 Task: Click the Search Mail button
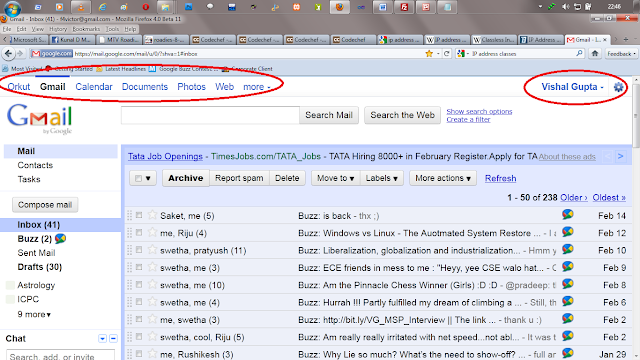coord(329,115)
